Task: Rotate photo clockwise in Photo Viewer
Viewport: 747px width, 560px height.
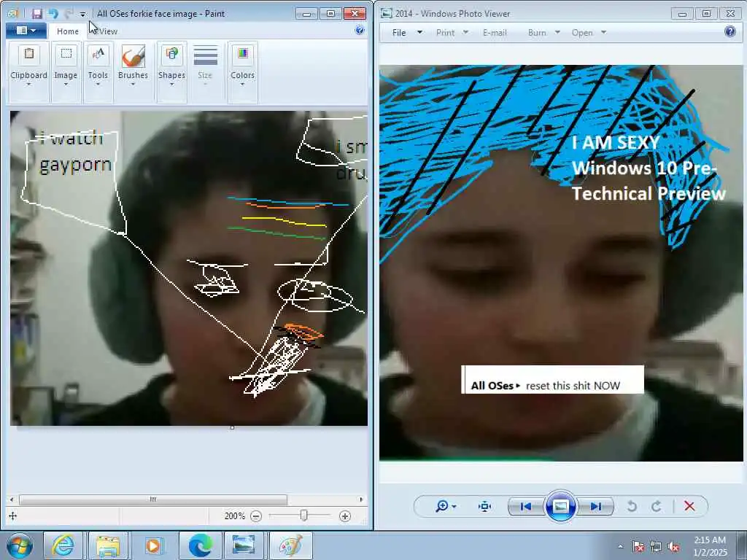Action: (x=657, y=506)
